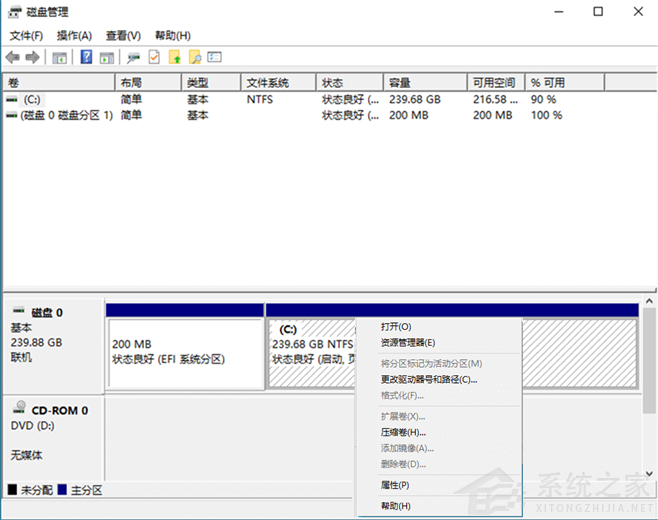
Task: Open the 查看(V) menu
Action: coord(123,35)
